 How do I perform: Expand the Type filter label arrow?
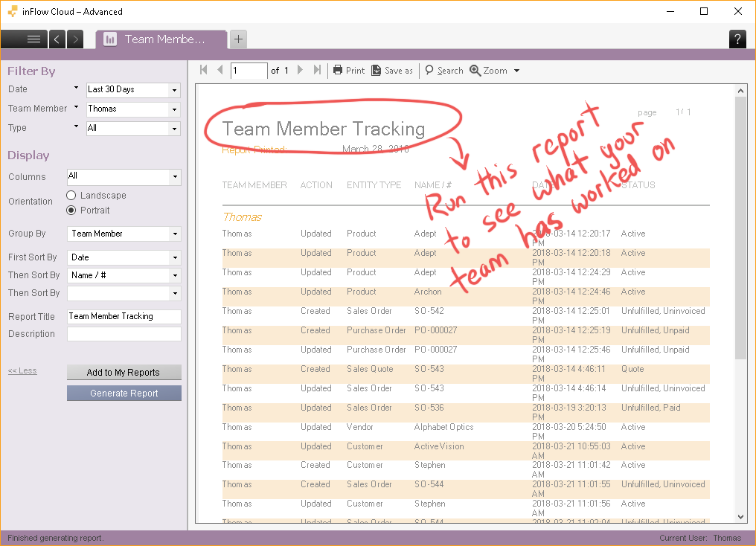point(76,126)
